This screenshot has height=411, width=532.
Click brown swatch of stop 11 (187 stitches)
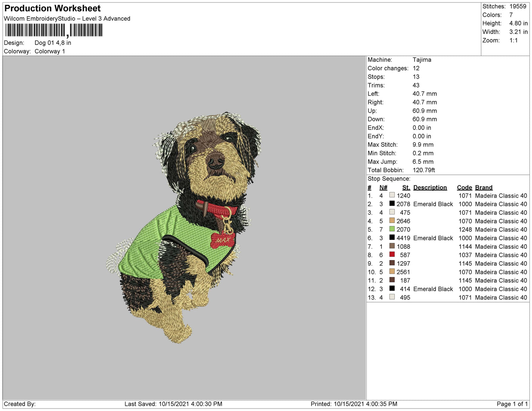tap(392, 280)
